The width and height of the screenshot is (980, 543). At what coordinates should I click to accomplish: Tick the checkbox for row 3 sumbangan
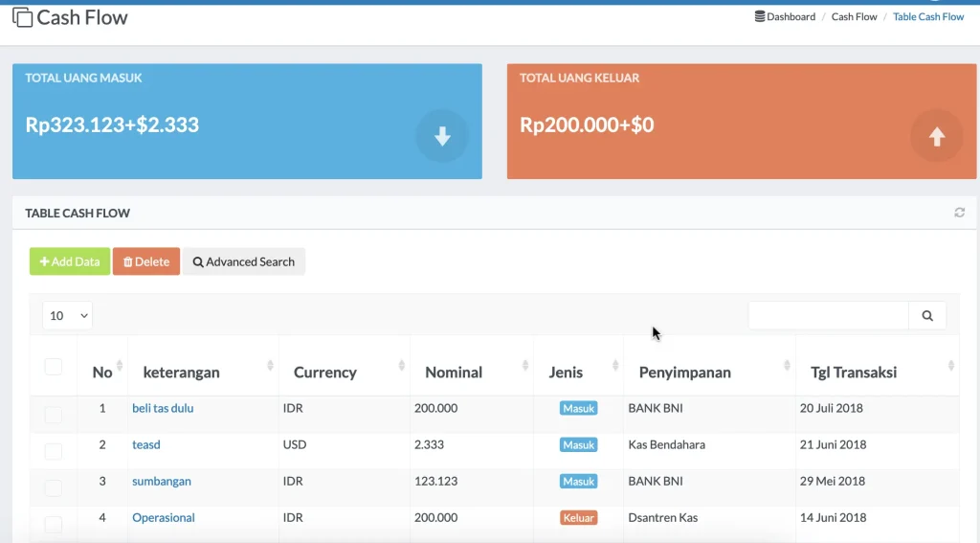(54, 487)
